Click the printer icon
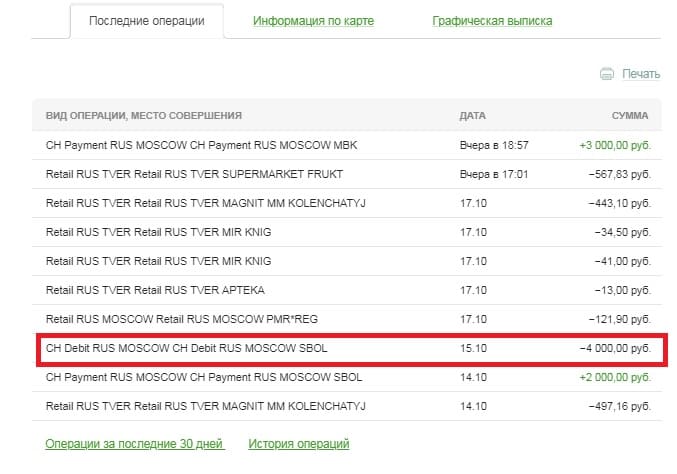The width and height of the screenshot is (677, 474). coord(606,74)
